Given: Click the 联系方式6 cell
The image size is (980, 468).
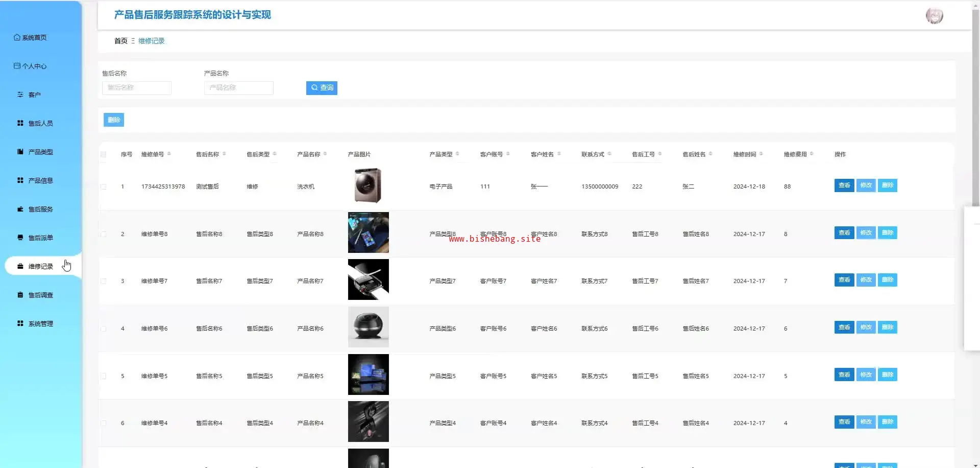Looking at the screenshot, I should click(x=595, y=329).
